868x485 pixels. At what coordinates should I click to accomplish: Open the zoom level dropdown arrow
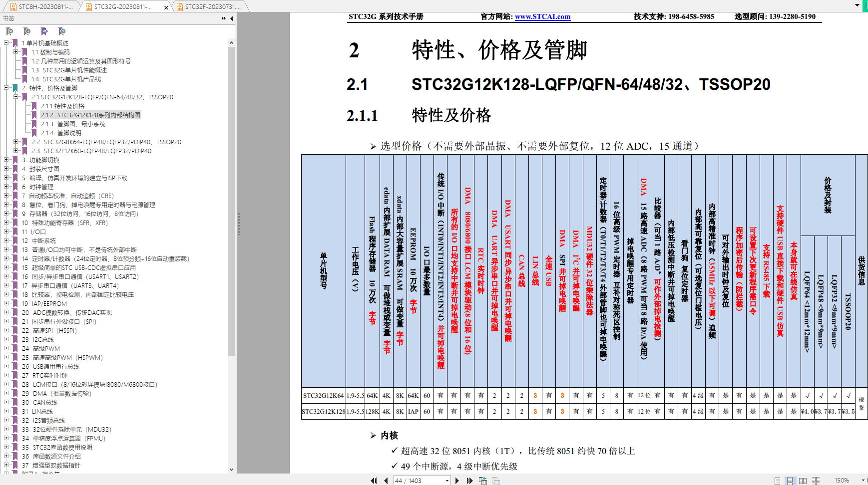click(863, 481)
